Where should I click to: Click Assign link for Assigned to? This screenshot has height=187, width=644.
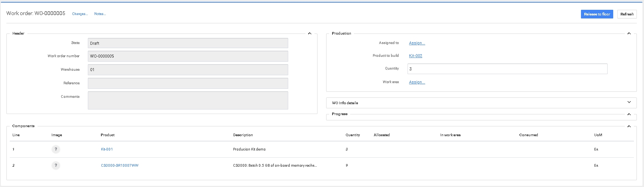tap(417, 43)
